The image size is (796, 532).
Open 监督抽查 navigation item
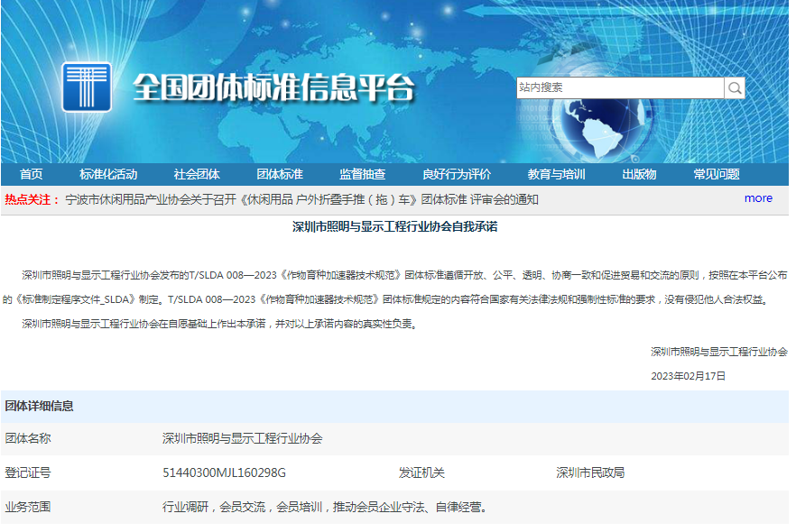362,174
